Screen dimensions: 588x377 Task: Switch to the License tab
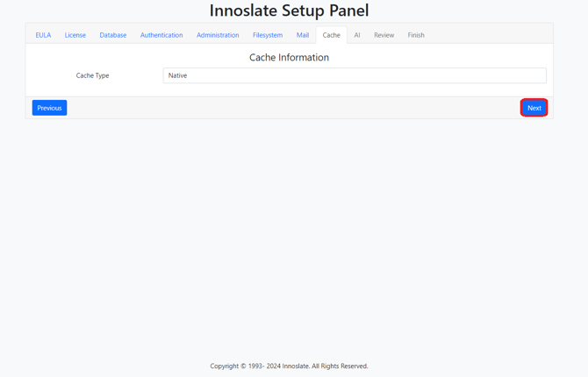click(75, 35)
